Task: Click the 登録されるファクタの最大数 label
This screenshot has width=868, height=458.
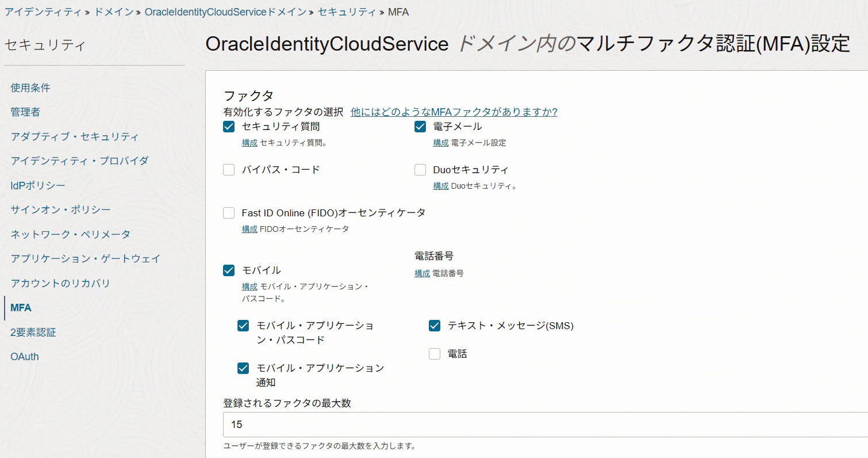Action: tap(287, 403)
